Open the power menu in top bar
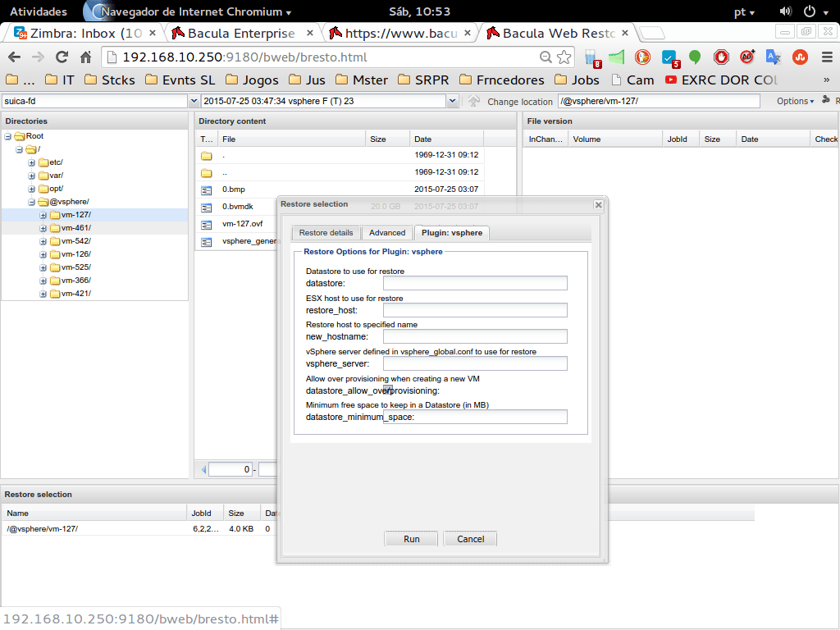This screenshot has width=840, height=630. 815,11
